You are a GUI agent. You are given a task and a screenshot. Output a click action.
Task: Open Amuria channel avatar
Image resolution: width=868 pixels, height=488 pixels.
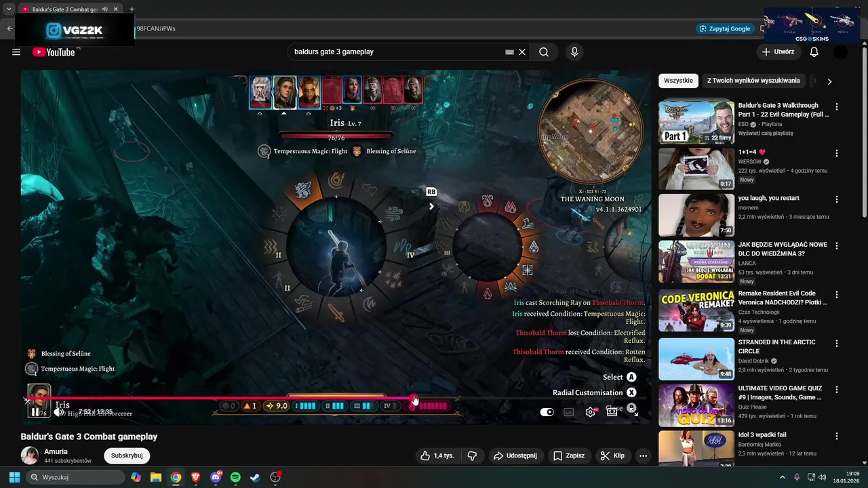29,455
